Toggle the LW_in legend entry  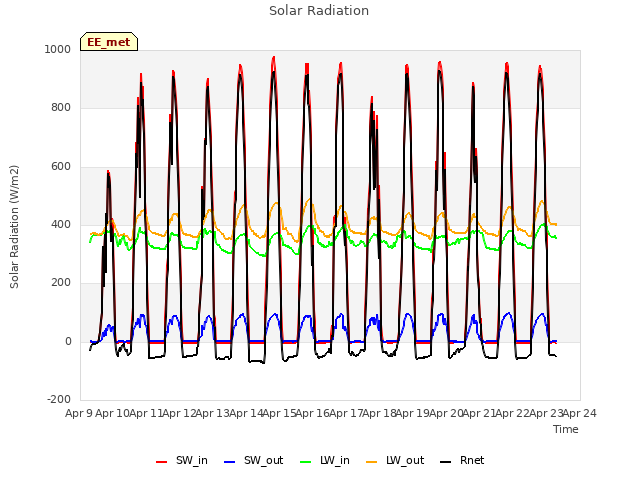[325, 460]
